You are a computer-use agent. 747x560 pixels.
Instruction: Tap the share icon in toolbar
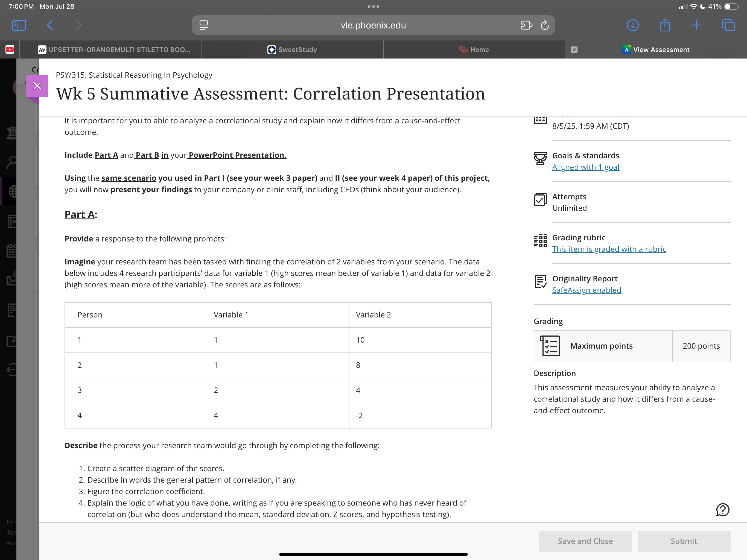point(665,25)
